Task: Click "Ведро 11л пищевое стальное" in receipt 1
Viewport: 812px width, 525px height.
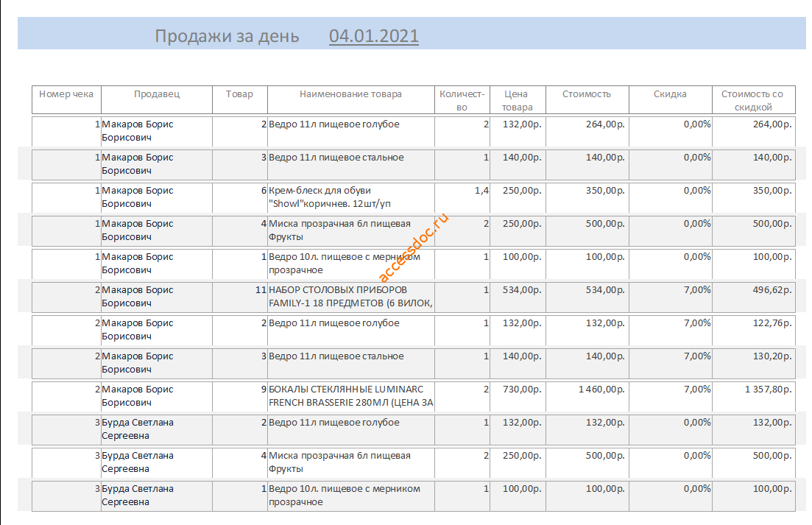Action: [x=336, y=158]
